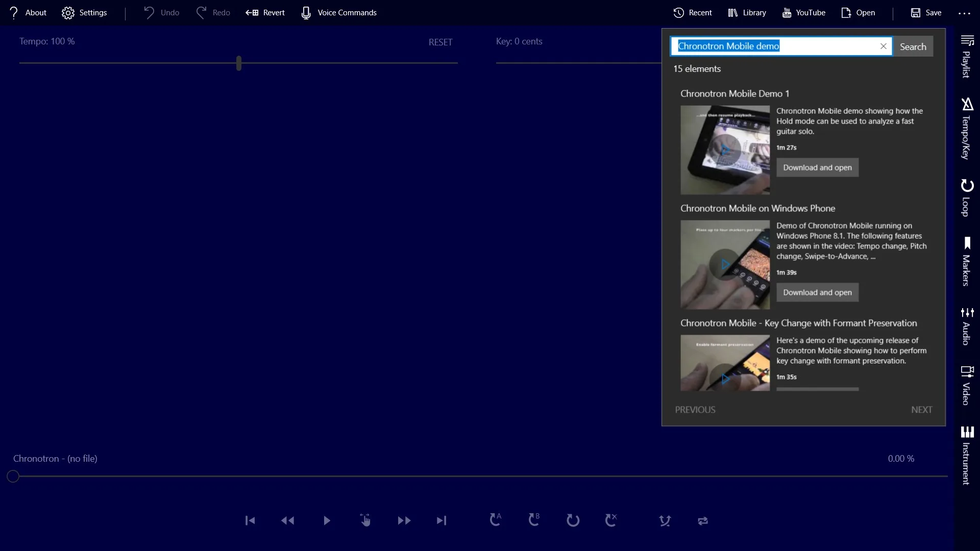This screenshot has height=551, width=980.
Task: Save the current project
Action: pyautogui.click(x=926, y=13)
